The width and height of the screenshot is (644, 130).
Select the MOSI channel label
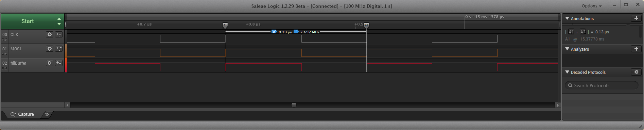coord(16,49)
